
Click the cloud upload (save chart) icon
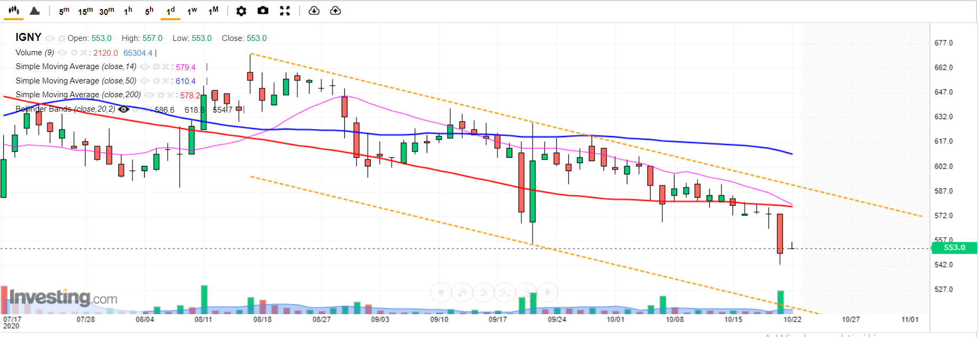coord(336,11)
